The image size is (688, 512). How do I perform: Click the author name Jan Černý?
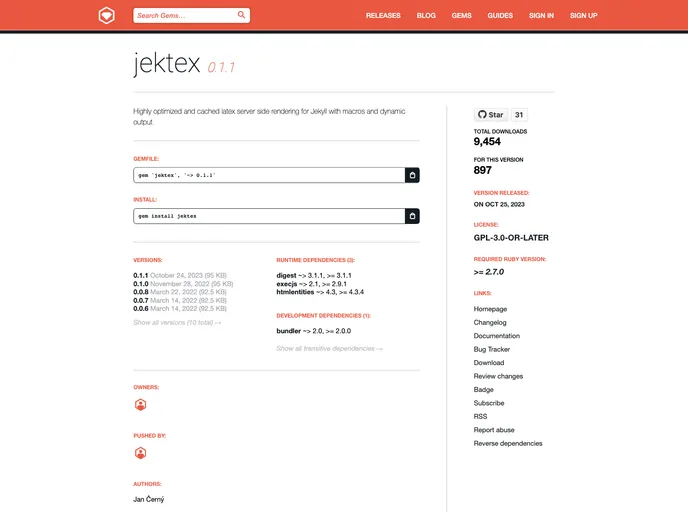click(148, 499)
